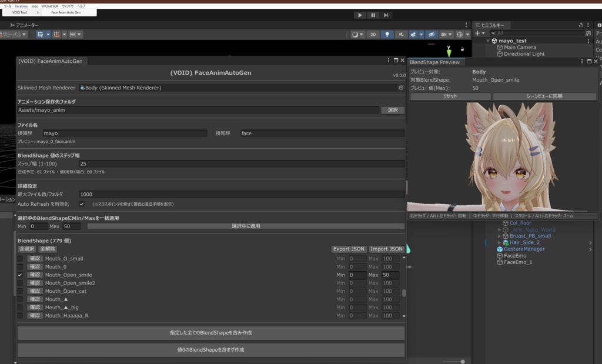This screenshot has height=364, width=602.
Task: Edit the ステップ幅 step width field
Action: point(242,163)
